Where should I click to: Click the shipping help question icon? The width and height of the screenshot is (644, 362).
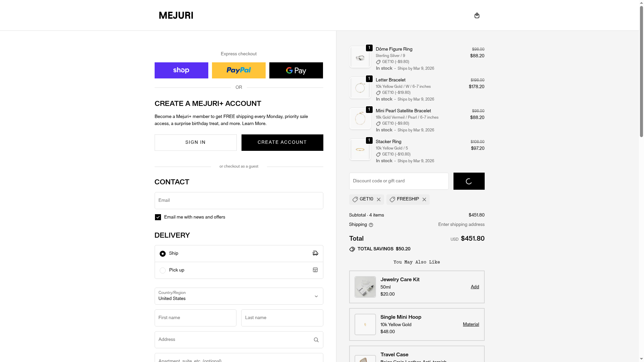371,225
